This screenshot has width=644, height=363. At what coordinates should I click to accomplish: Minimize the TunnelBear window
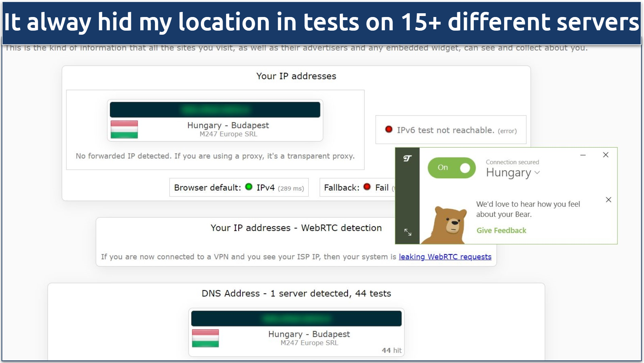[583, 155]
